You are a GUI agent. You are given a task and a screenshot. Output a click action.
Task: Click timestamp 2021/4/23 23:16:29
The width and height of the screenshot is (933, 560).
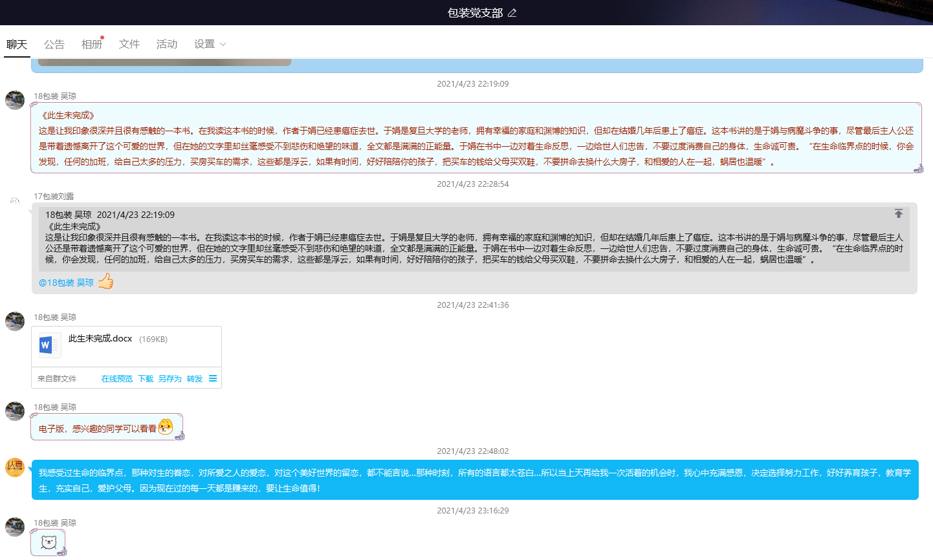[473, 511]
